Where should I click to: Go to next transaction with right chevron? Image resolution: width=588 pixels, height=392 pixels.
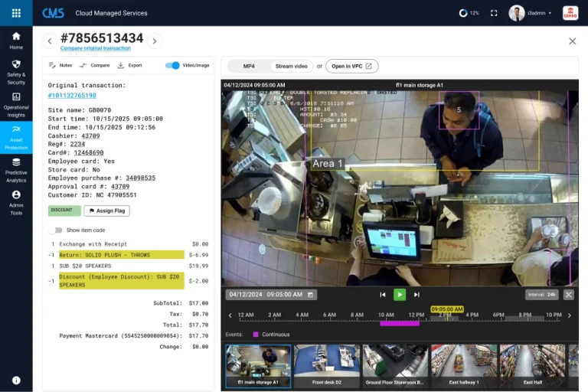[155, 41]
